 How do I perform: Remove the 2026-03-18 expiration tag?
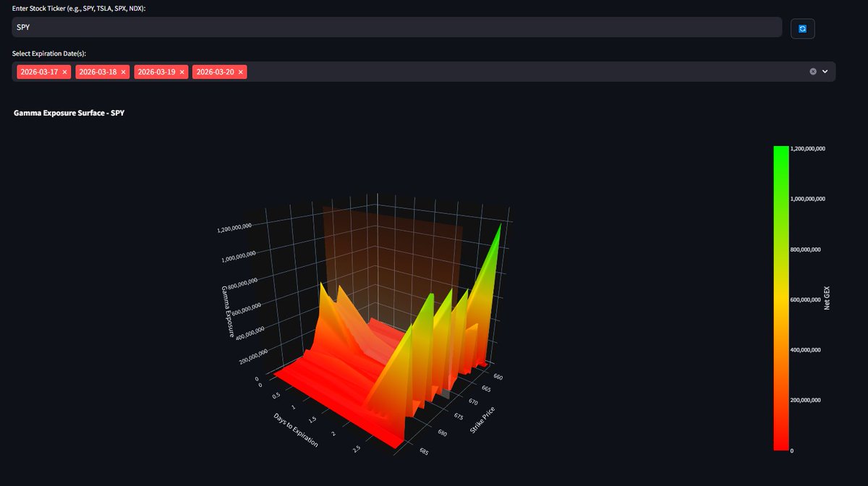124,72
